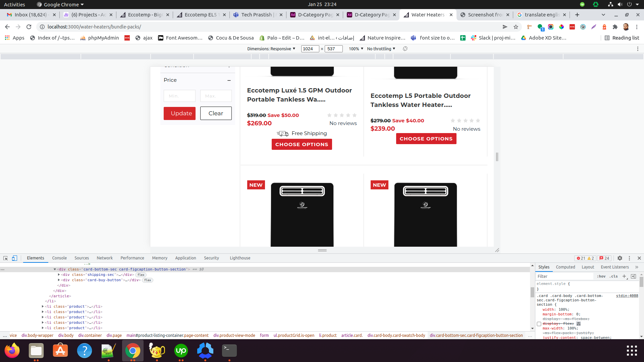Collapse the Price filter section
Image resolution: width=644 pixels, height=362 pixels.
(x=229, y=80)
